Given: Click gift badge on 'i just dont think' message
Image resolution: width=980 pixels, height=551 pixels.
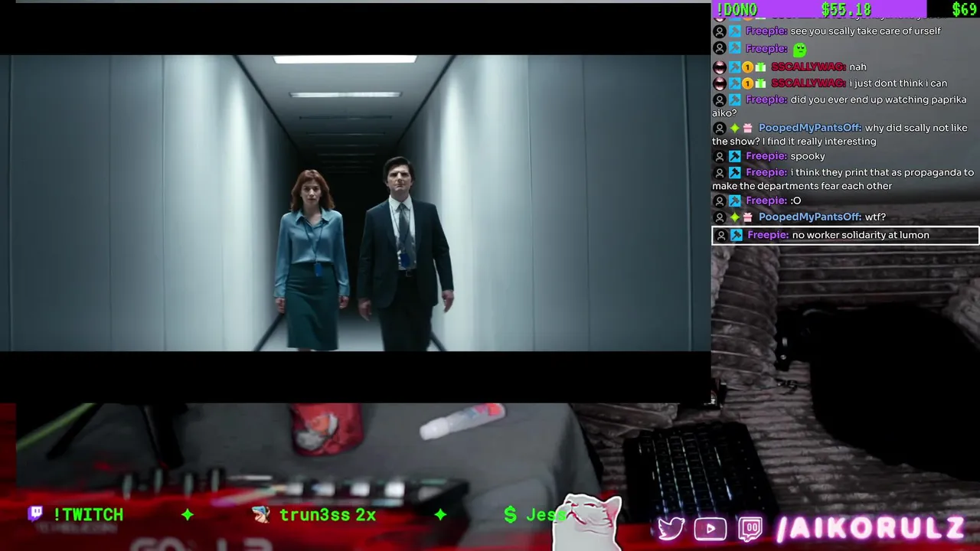Looking at the screenshot, I should (761, 83).
